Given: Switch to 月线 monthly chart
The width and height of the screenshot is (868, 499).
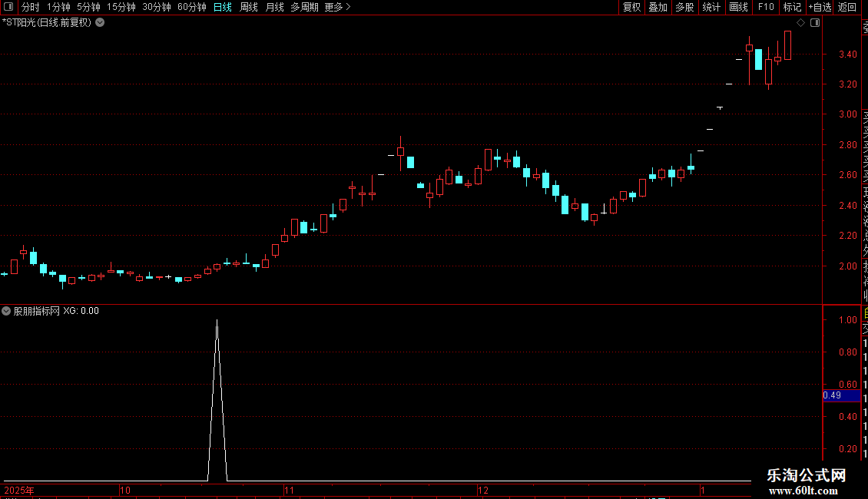Looking at the screenshot, I should click(x=274, y=7).
